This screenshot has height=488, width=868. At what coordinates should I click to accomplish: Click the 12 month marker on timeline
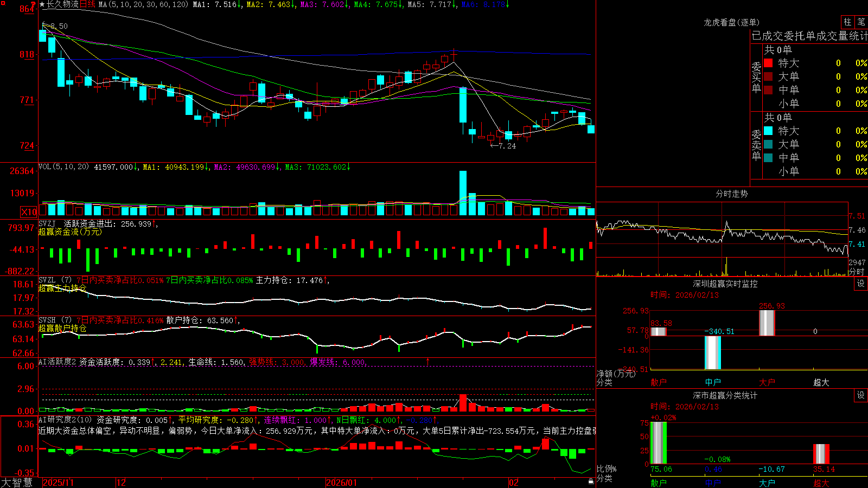[x=122, y=483]
